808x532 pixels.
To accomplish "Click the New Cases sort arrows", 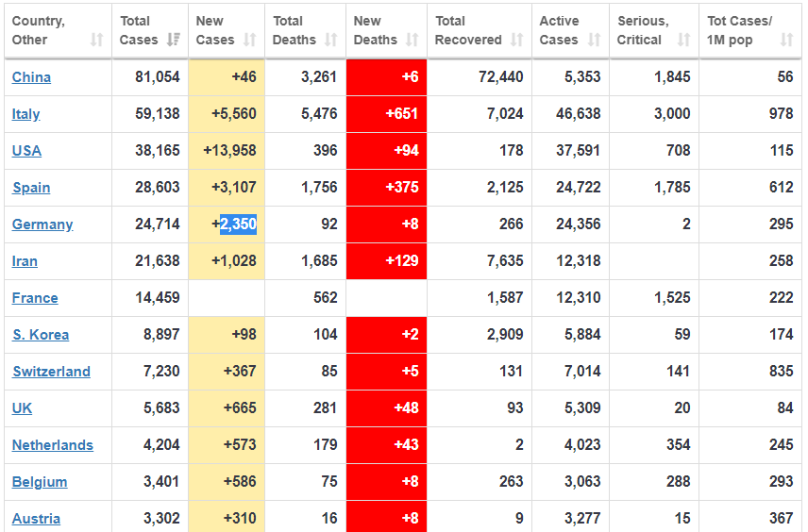I will pyautogui.click(x=249, y=40).
